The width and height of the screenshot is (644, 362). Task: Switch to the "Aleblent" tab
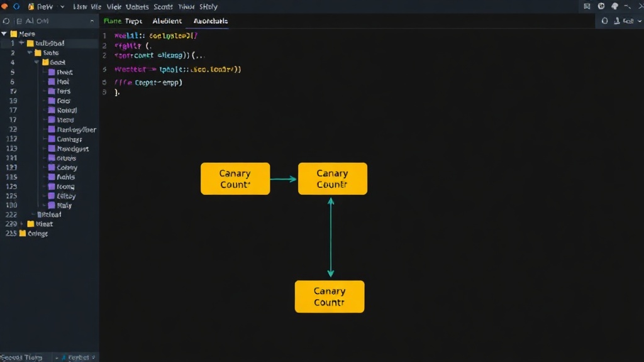[167, 21]
